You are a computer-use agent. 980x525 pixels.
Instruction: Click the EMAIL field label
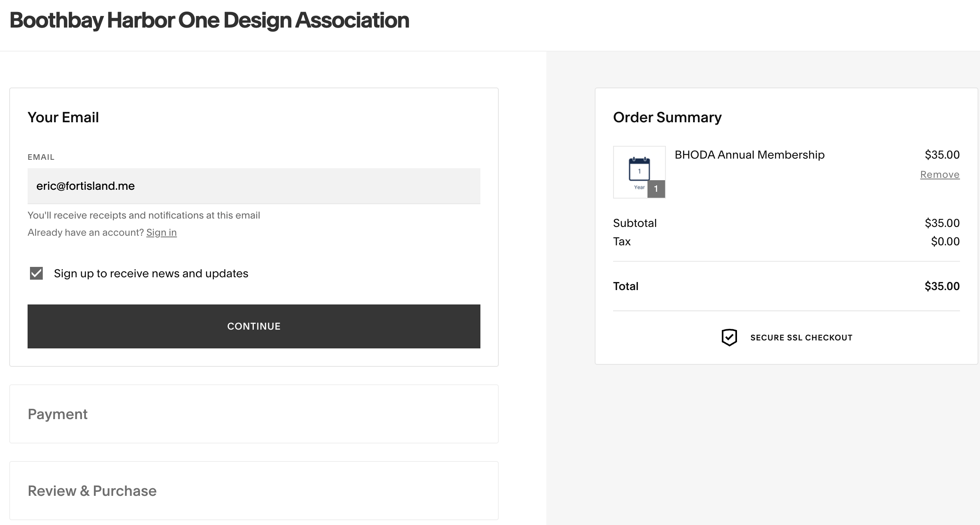click(x=41, y=157)
